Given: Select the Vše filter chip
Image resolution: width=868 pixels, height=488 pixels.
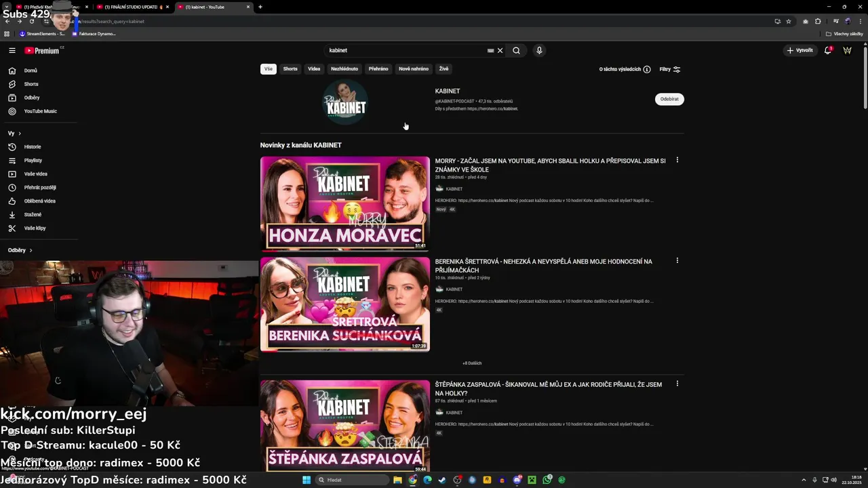Looking at the screenshot, I should click(x=269, y=69).
